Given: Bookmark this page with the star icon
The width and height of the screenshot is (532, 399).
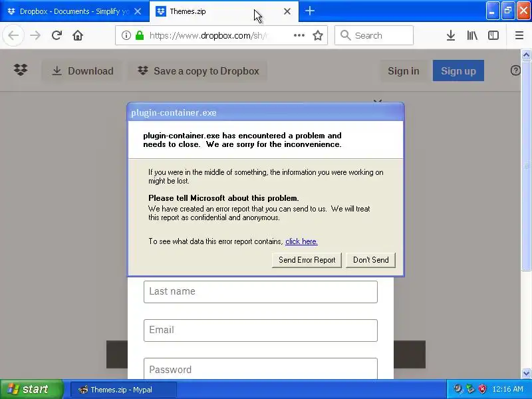Looking at the screenshot, I should coord(318,35).
